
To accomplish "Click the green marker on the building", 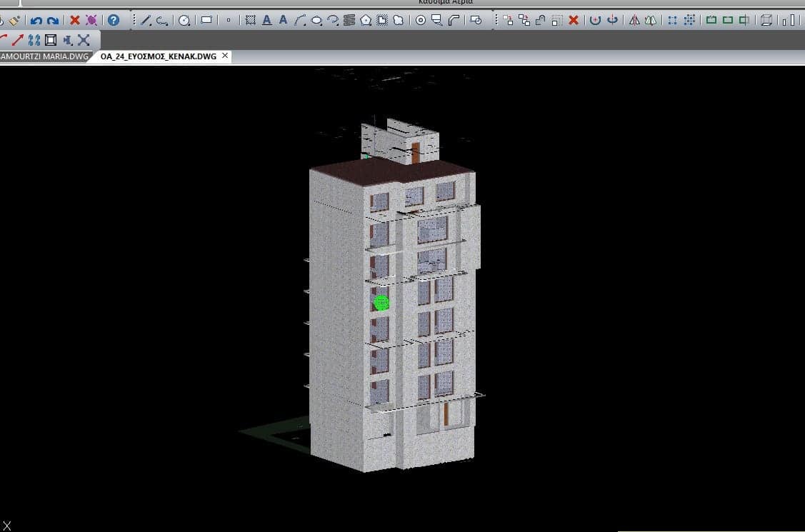I will tap(381, 303).
